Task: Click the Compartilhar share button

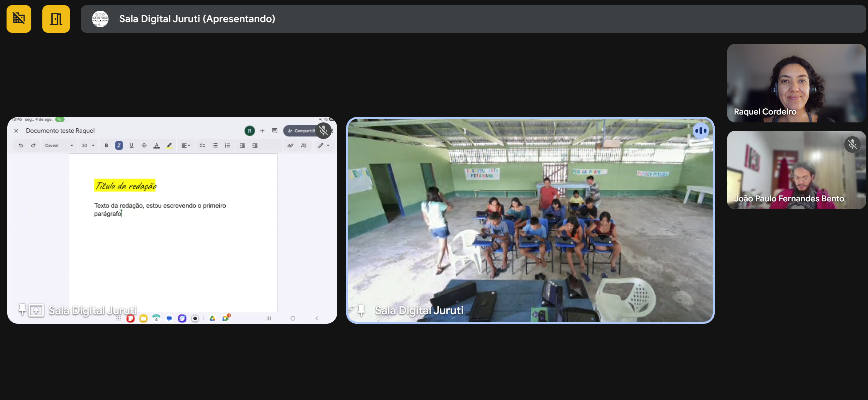Action: click(x=301, y=131)
